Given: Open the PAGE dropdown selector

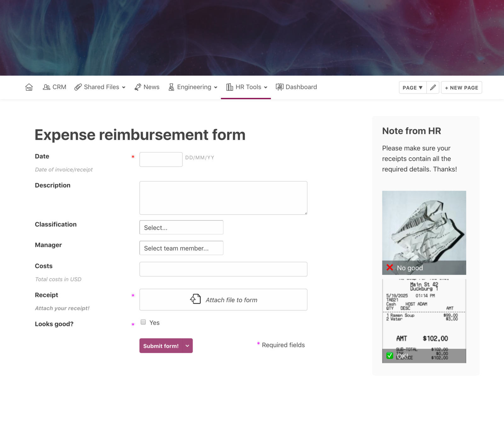Looking at the screenshot, I should click(412, 87).
